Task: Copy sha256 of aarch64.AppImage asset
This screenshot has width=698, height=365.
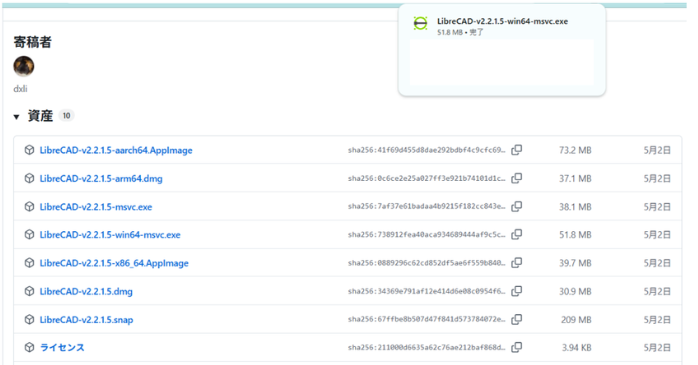Action: tap(516, 150)
